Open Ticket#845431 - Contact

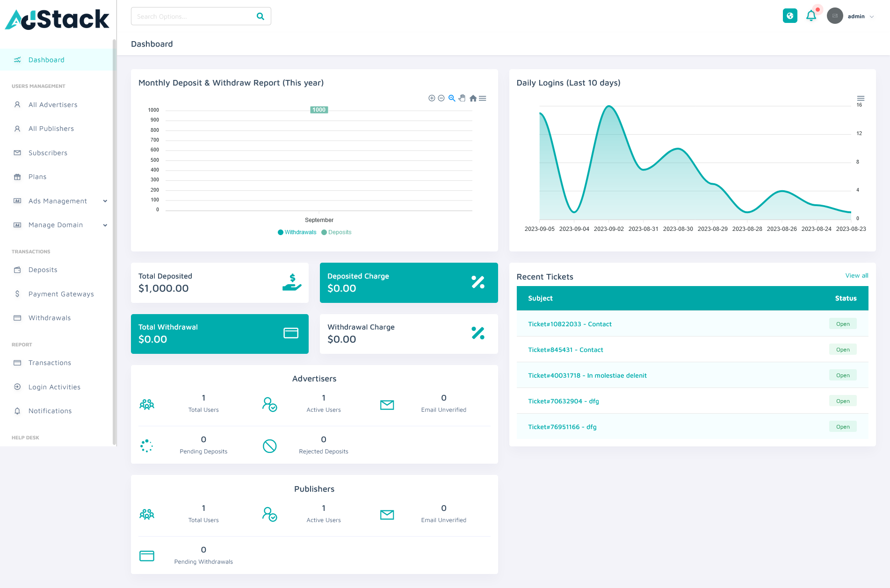point(565,349)
